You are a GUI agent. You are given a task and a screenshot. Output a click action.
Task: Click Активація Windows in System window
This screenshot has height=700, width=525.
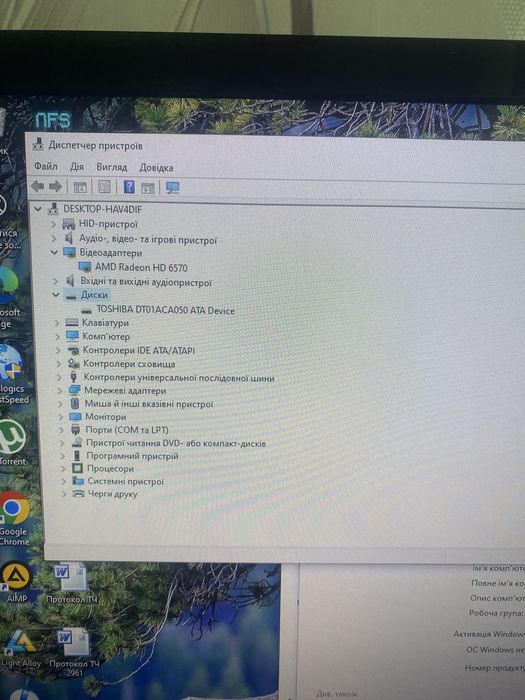(x=489, y=633)
